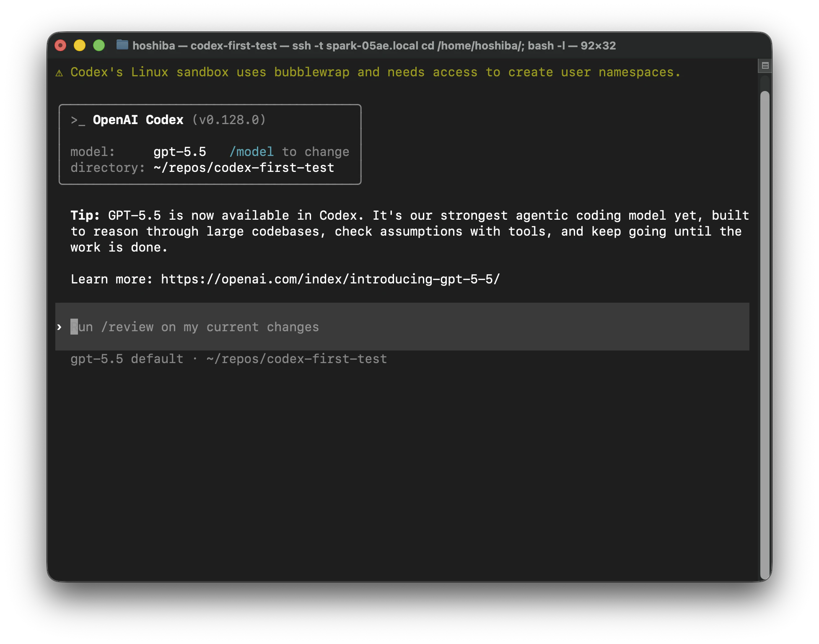This screenshot has height=644, width=819.
Task: Click the prompt chevron before the input
Action: coord(59,327)
